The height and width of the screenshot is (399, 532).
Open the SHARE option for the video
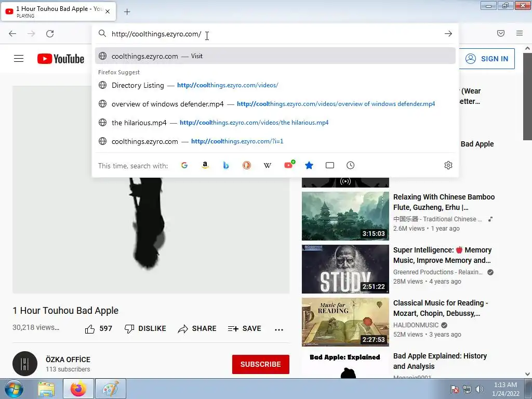[x=197, y=329]
